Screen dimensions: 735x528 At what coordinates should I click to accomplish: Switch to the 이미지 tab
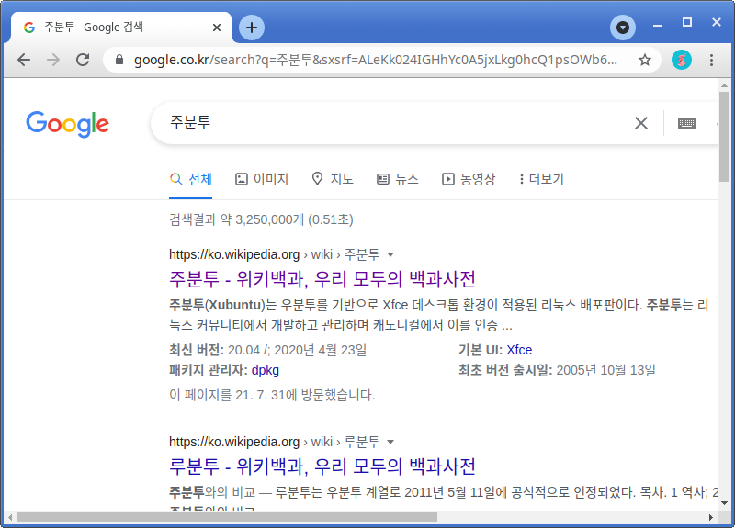tap(262, 179)
